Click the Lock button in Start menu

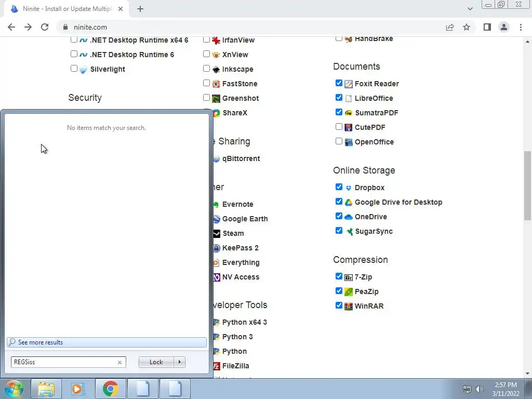click(x=156, y=362)
